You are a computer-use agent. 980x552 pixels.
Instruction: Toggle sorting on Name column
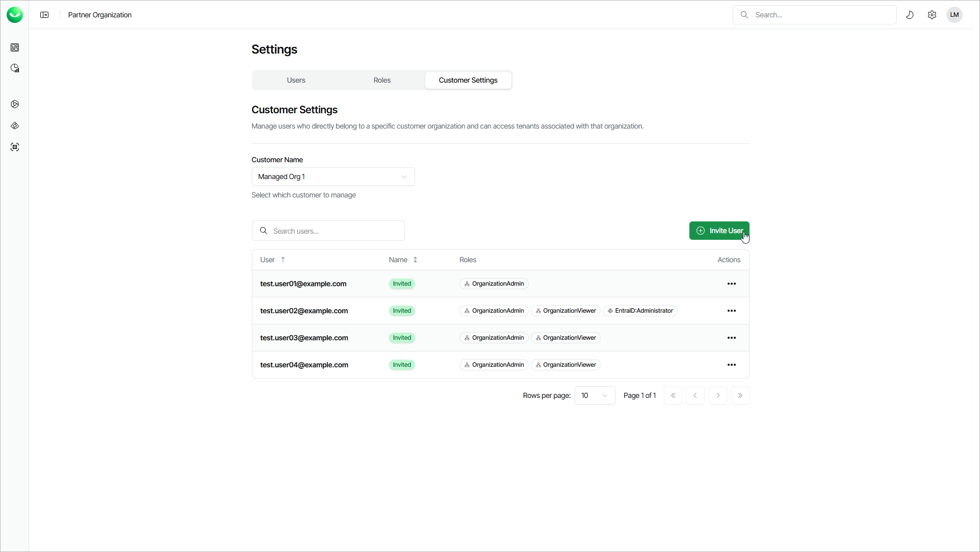point(403,260)
